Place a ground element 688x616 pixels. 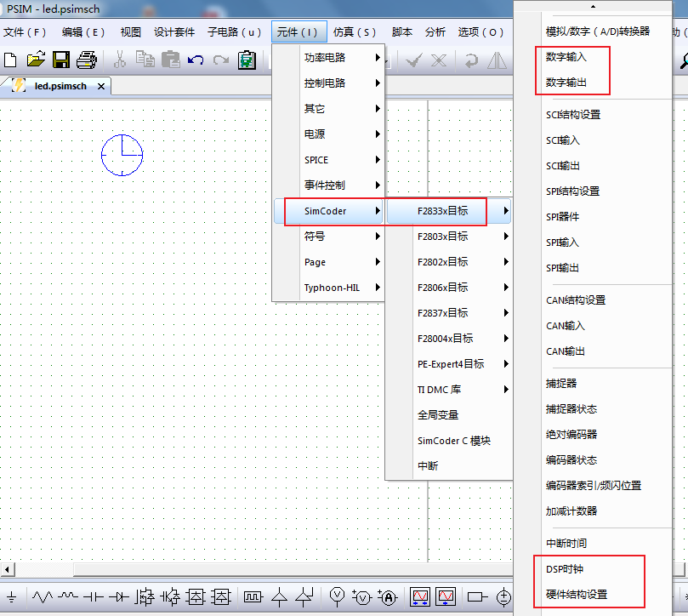(12, 597)
